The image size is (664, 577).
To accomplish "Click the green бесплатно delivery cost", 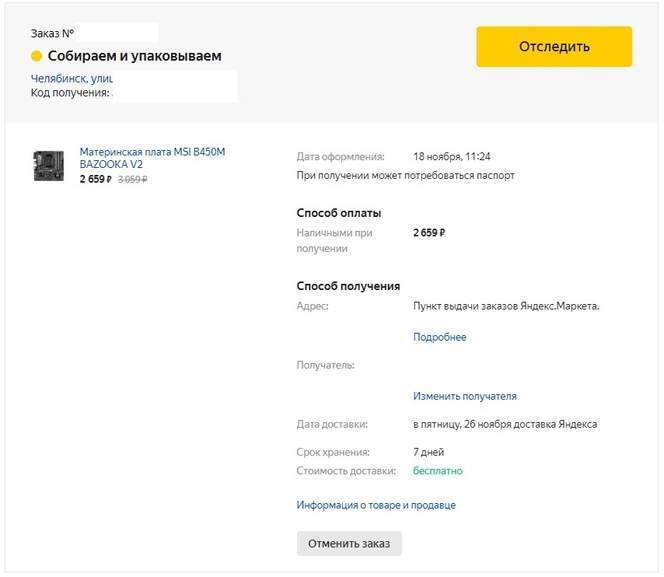I will tap(437, 470).
